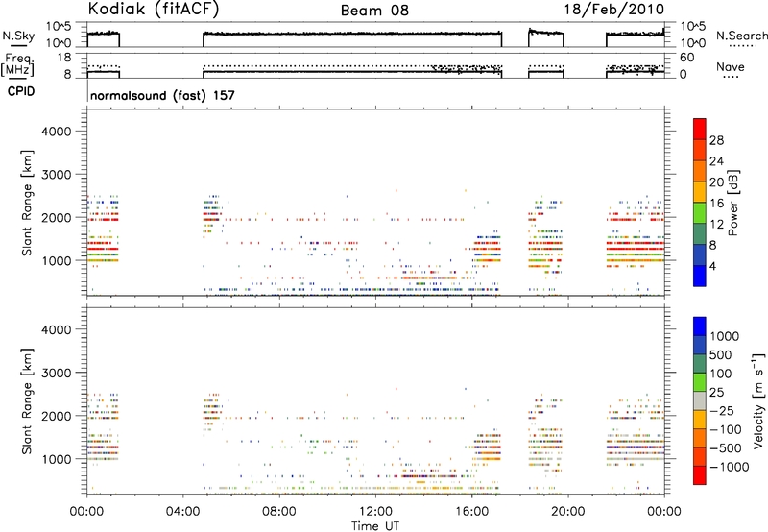768x532 pixels.
Task: Click the 'Kodiak (fitACF)' radar title
Action: [154, 9]
